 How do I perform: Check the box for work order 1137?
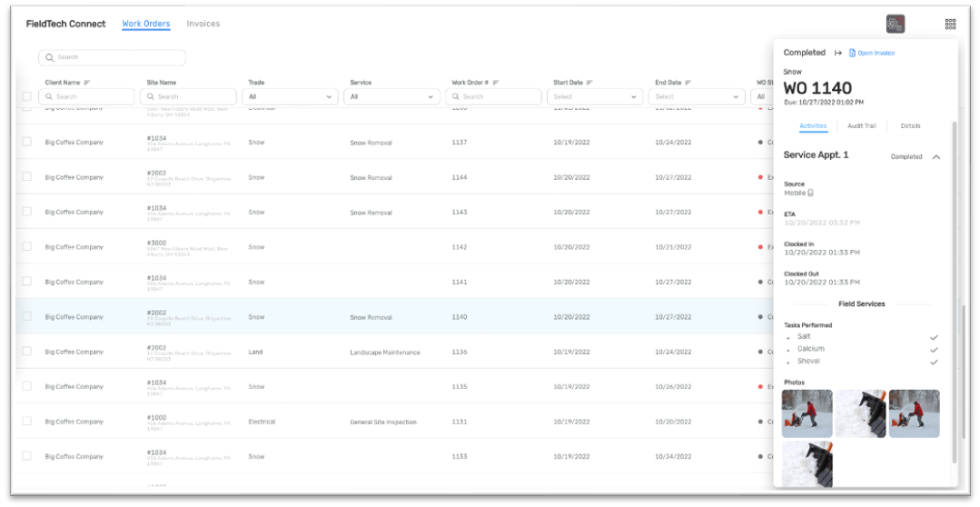click(x=26, y=142)
